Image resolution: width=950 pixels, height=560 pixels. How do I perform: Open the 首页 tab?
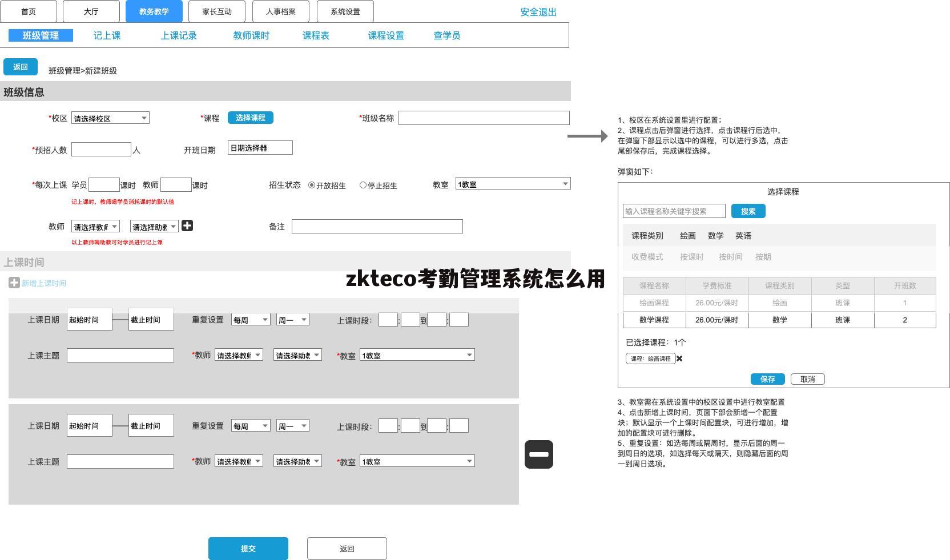(x=29, y=11)
